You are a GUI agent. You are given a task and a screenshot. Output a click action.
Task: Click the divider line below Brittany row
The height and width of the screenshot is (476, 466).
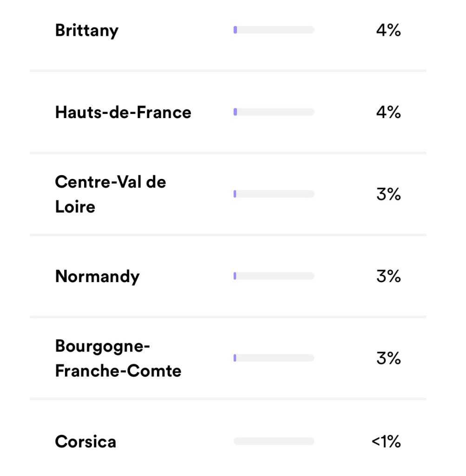point(228,71)
